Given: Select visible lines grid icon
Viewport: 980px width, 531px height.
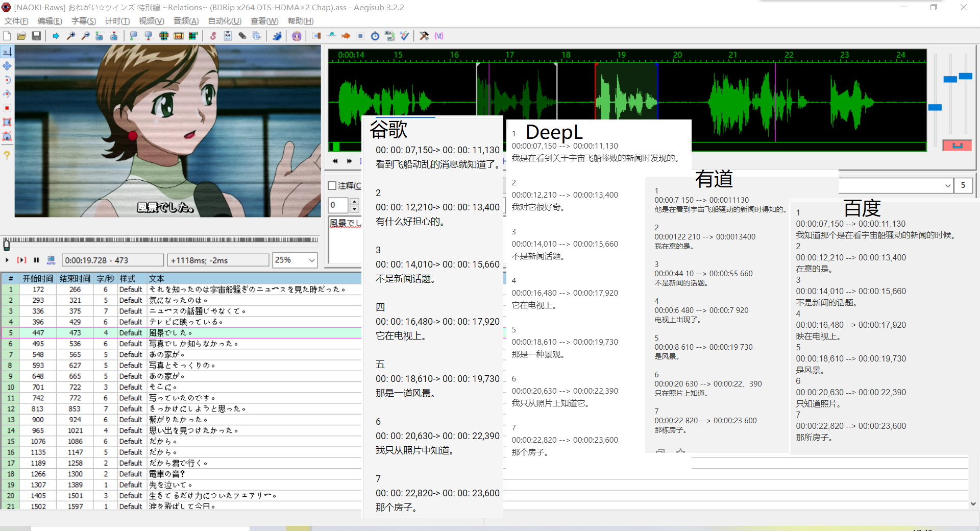Looking at the screenshot, I should 164,36.
